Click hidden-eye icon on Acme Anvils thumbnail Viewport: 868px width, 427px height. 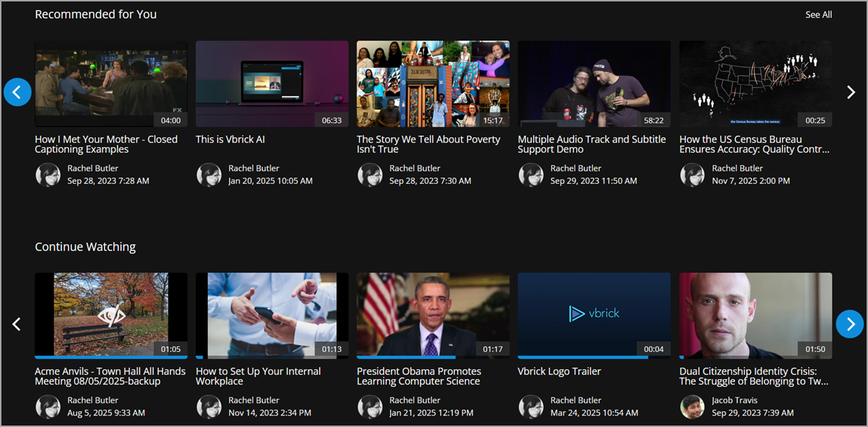coord(110,315)
